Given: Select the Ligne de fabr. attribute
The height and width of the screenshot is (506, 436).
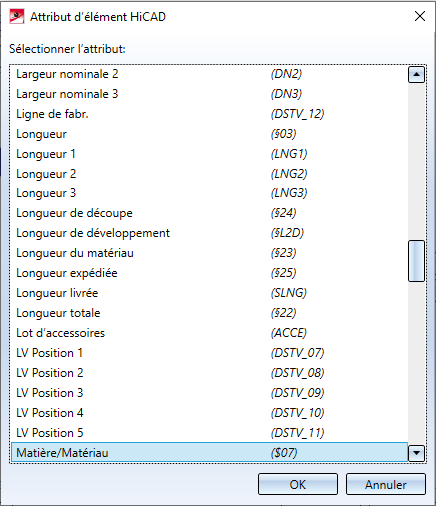Looking at the screenshot, I should pos(209,114).
